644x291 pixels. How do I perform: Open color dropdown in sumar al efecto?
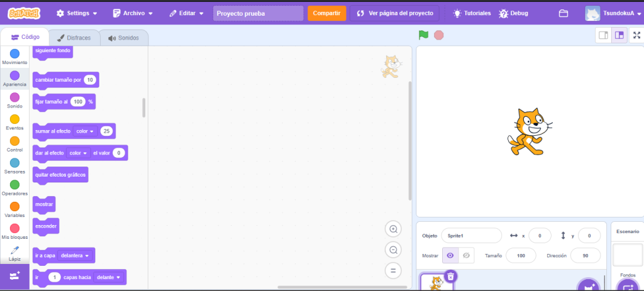tap(85, 131)
